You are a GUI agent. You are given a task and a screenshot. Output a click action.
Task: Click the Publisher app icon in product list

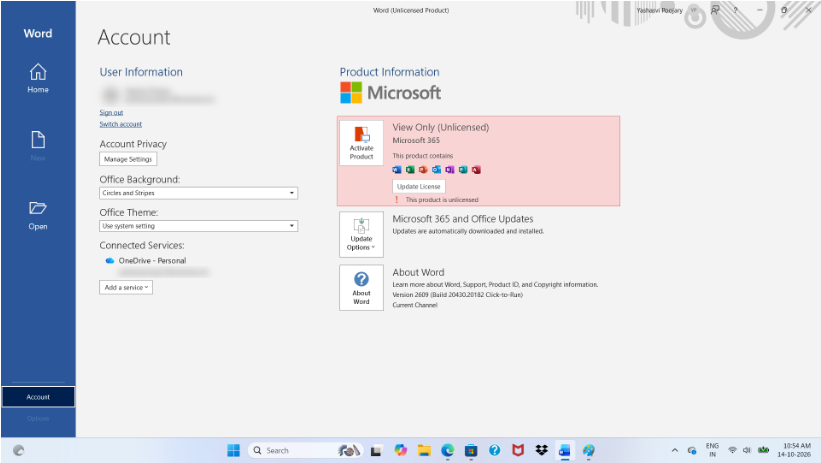[x=463, y=170]
